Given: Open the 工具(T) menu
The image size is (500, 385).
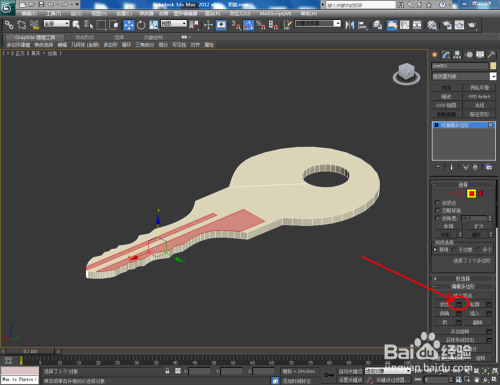Looking at the screenshot, I should [x=53, y=13].
